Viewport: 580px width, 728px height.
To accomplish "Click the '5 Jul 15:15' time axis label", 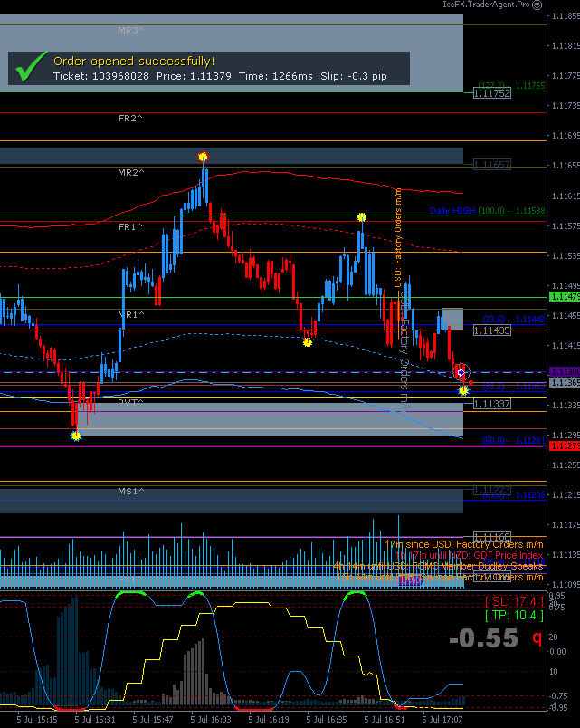I will (x=37, y=720).
